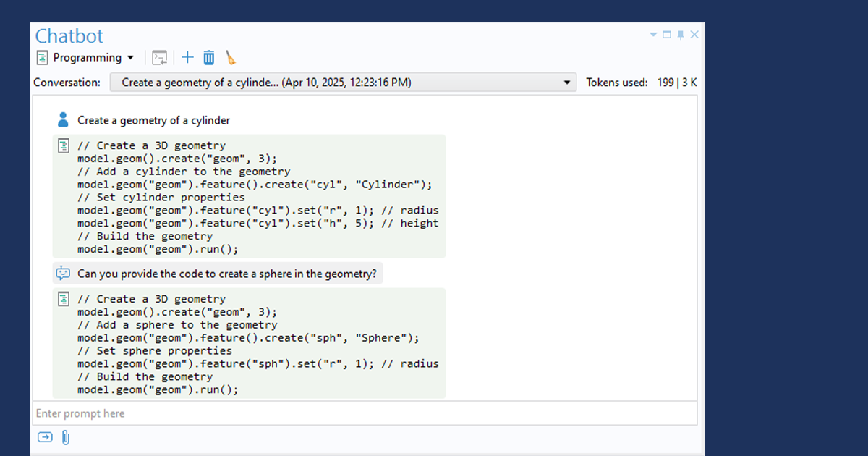
Task: Delete conversation with the trash can icon
Action: coord(209,58)
